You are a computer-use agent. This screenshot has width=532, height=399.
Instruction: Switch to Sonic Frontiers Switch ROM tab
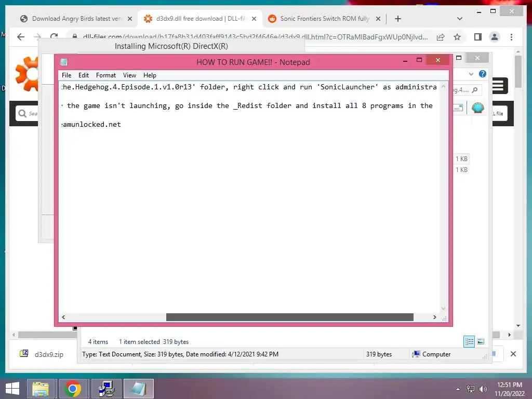pos(324,19)
